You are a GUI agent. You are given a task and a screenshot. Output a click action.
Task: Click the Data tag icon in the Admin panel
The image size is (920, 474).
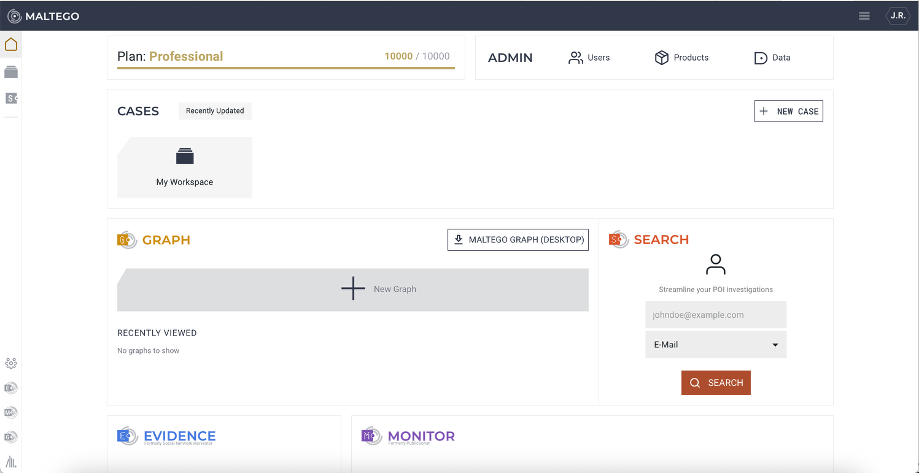click(760, 58)
